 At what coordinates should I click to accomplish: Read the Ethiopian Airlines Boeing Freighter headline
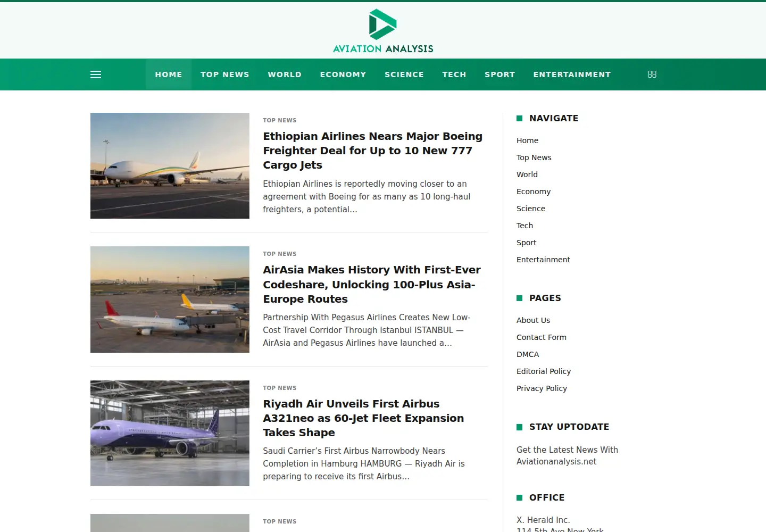tap(372, 151)
